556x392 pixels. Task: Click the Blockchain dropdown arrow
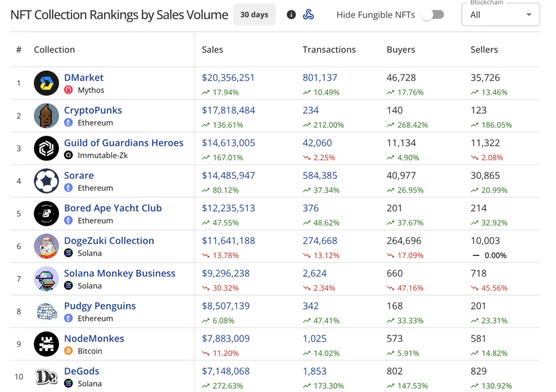click(x=529, y=15)
